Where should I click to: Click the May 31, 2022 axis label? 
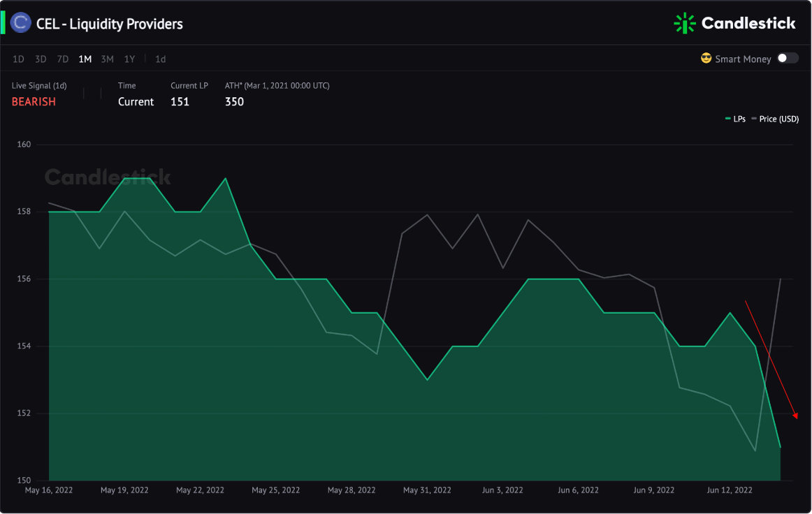[x=427, y=490]
